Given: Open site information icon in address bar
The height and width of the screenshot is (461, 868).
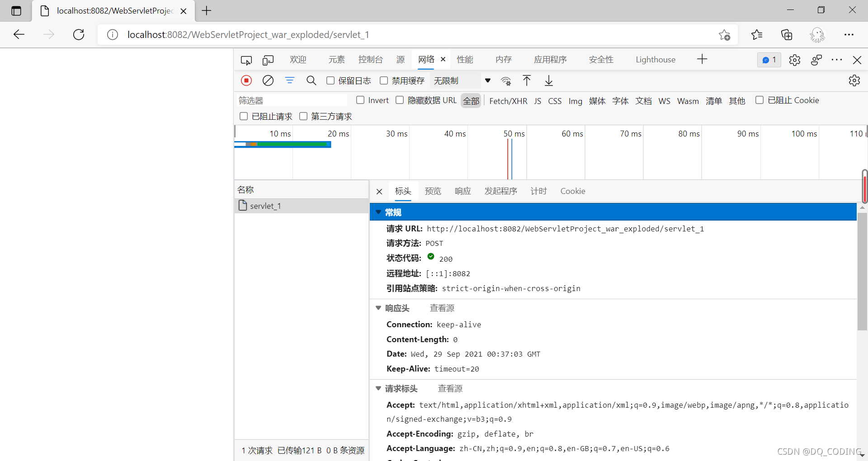Looking at the screenshot, I should click(113, 35).
